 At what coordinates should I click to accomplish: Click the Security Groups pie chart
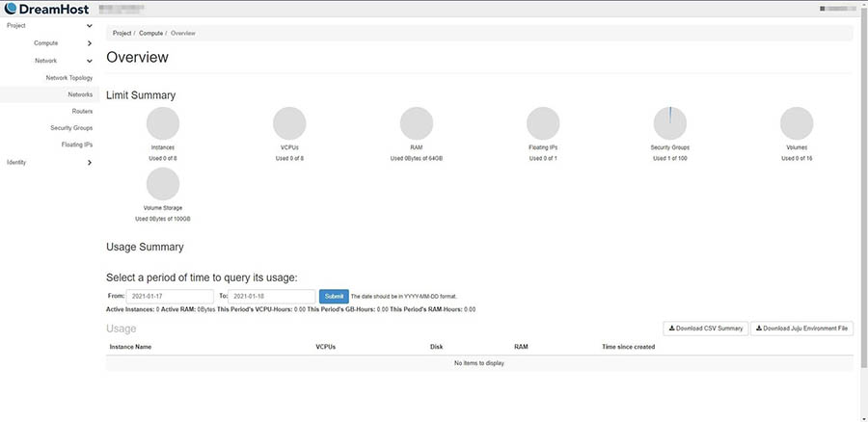[x=669, y=123]
